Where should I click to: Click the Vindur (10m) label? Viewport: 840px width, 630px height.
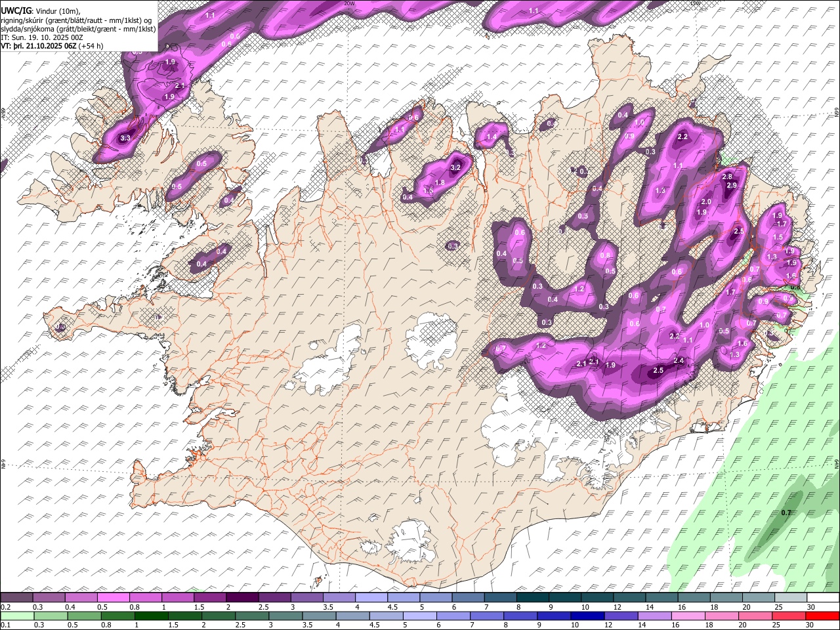tap(57, 11)
